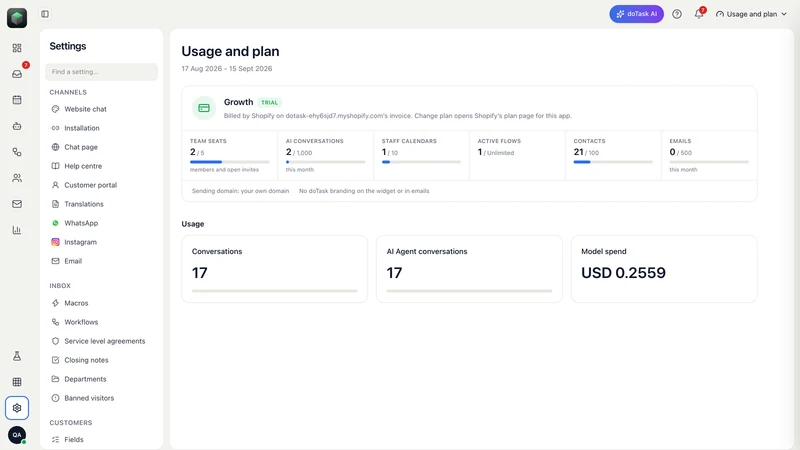Click the Growth plan card icon
800x450 pixels.
pyautogui.click(x=204, y=108)
